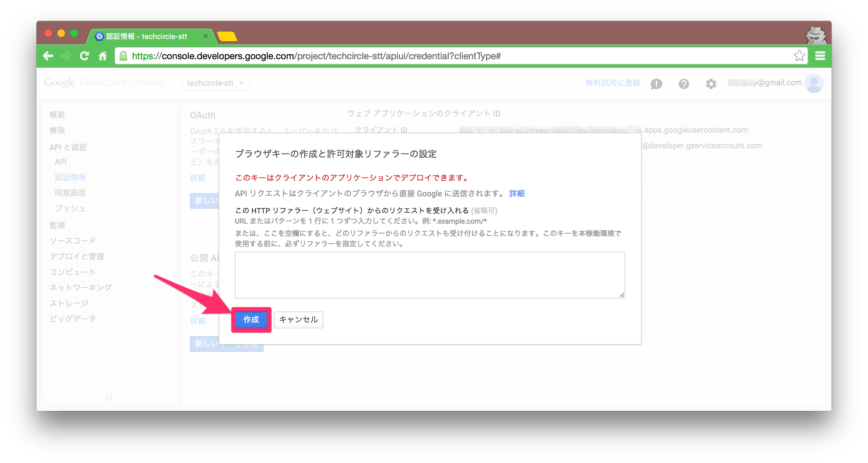Click the gmail.com account email
This screenshot has height=463, width=868.
click(765, 83)
